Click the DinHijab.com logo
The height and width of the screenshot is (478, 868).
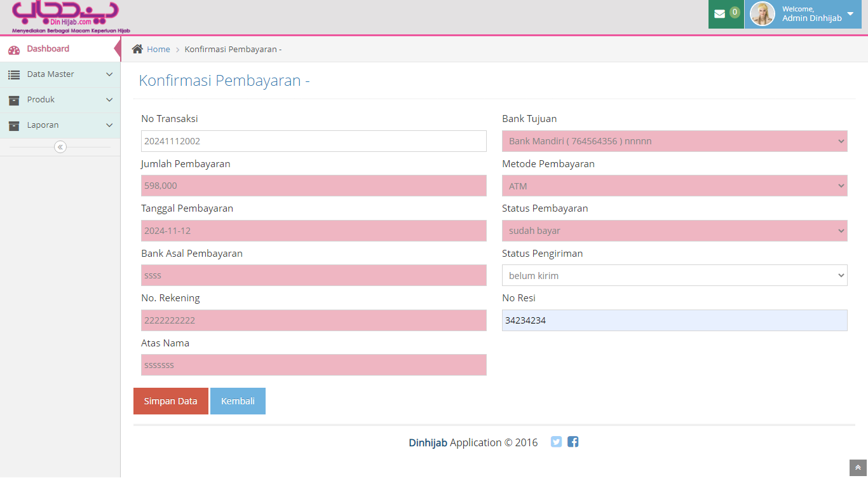[65, 17]
